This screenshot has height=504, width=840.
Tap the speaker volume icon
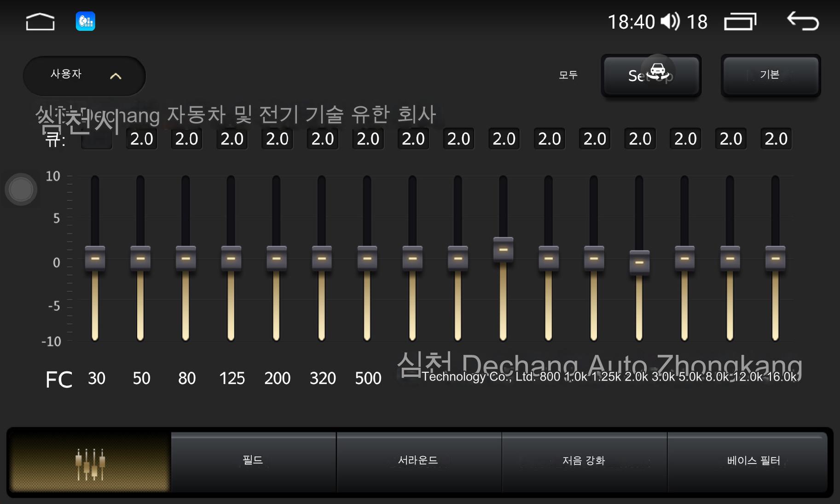670,22
